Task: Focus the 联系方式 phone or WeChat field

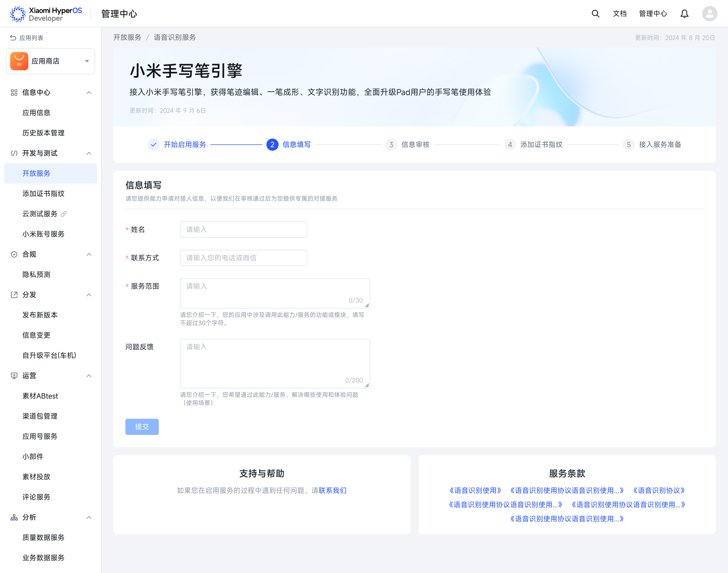Action: click(x=243, y=258)
